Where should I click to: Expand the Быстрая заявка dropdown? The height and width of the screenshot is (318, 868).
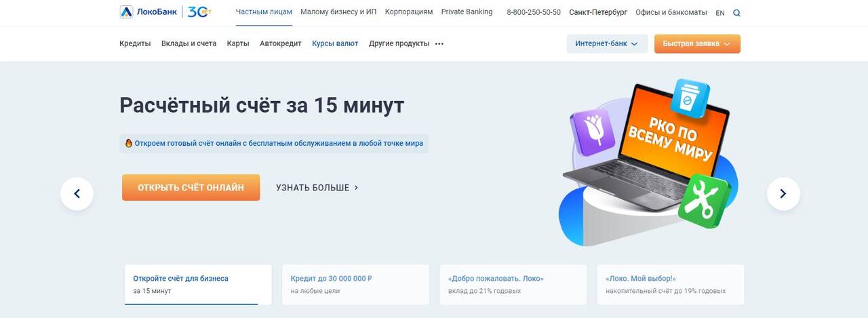(x=697, y=44)
